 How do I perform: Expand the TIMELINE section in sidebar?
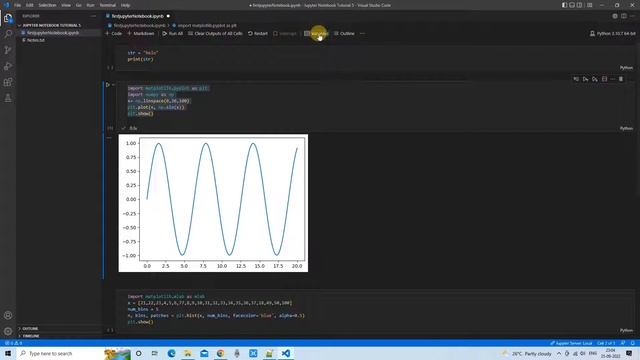click(59, 336)
